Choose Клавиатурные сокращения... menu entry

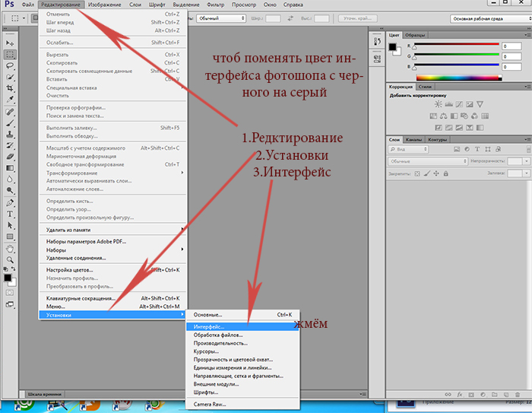(113, 298)
